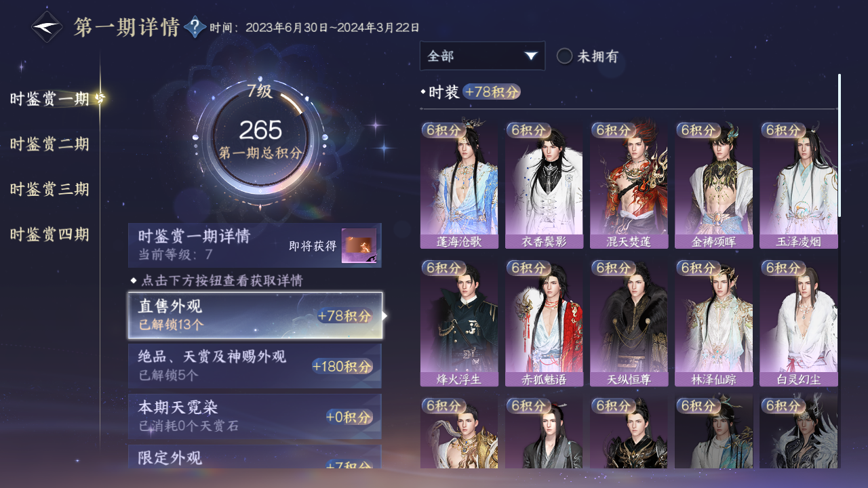
Task: Select the 蓬海沧歌 outfit card
Action: pyautogui.click(x=459, y=185)
